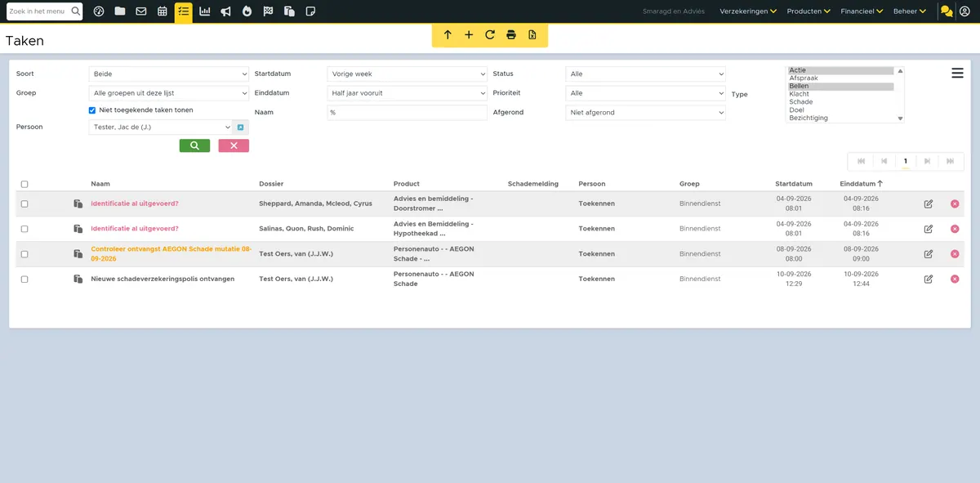Viewport: 980px width, 483px height.
Task: Select checkbox for Sheppard, Amanda row
Action: [x=24, y=203]
